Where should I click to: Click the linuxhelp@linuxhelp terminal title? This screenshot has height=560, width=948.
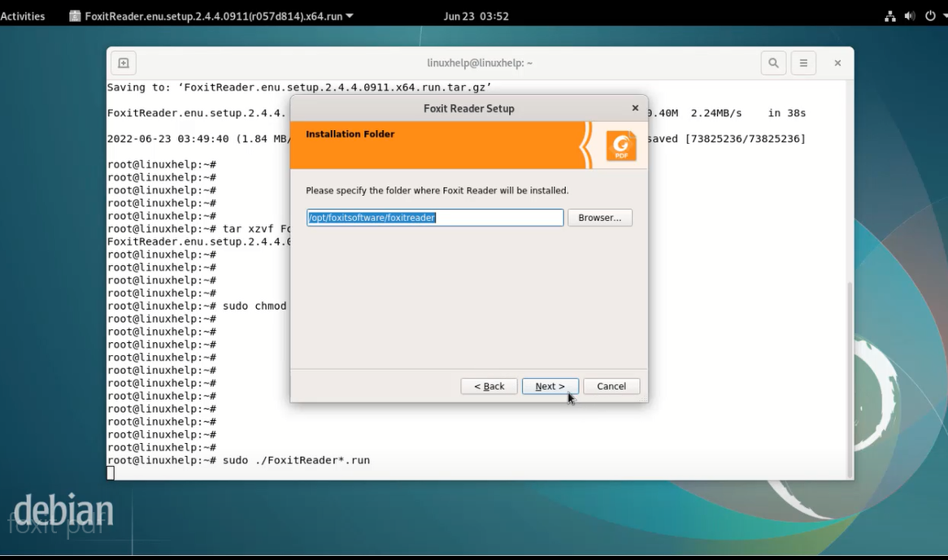pos(480,63)
